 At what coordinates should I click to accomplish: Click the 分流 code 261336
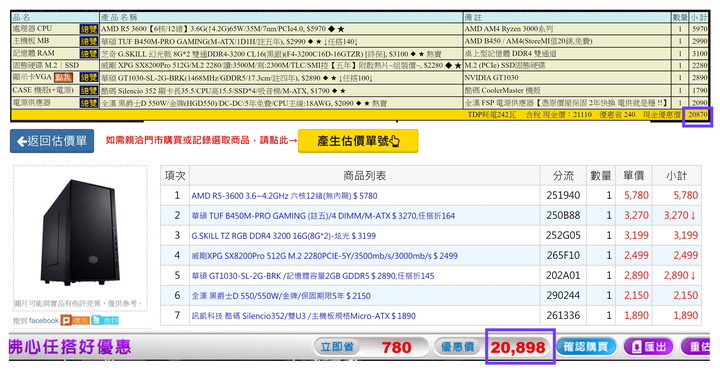tap(563, 316)
